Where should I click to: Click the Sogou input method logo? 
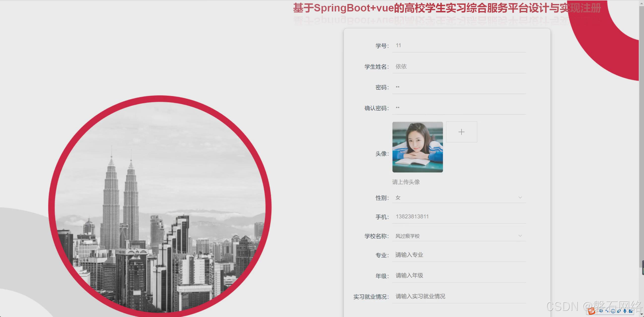(x=592, y=311)
